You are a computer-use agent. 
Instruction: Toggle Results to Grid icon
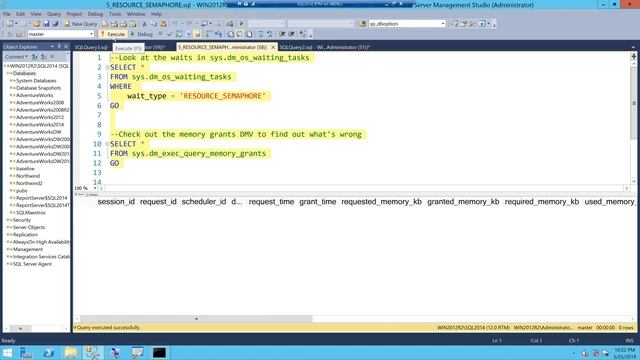click(x=240, y=34)
